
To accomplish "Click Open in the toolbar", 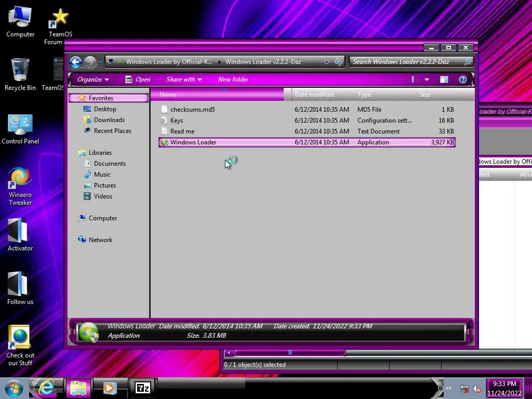I will click(138, 79).
